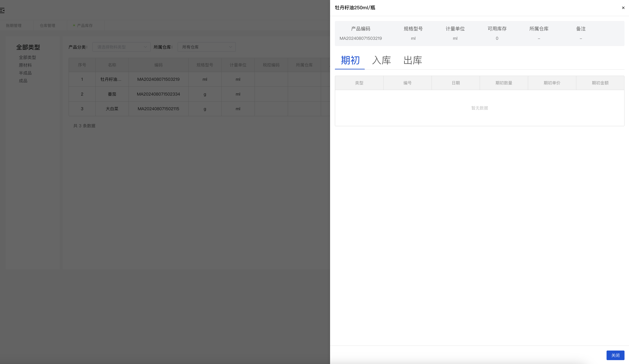This screenshot has width=629, height=364.
Task: Choose 全部类型 in the category list
Action: click(28, 57)
